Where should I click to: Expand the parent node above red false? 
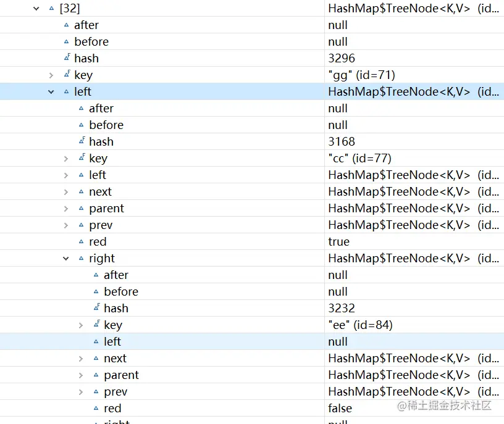tap(81, 375)
